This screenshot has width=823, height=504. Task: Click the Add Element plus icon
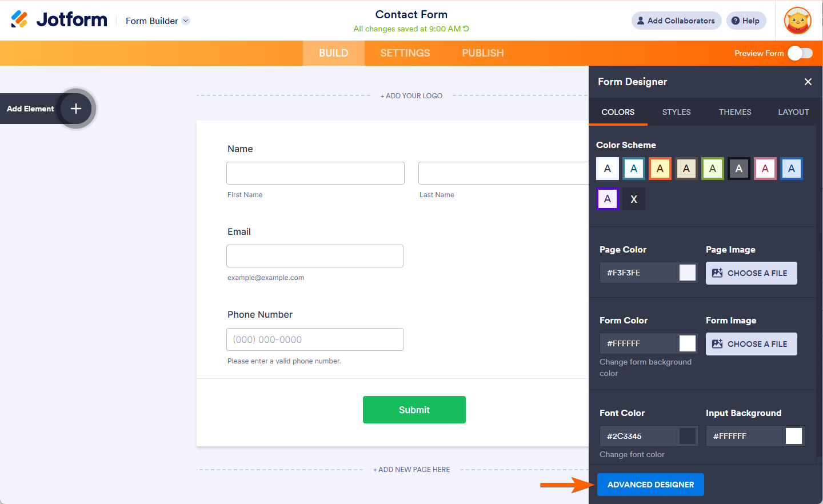click(75, 108)
